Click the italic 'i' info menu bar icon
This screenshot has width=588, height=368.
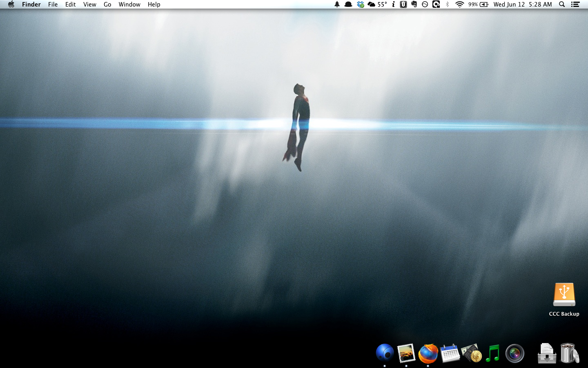393,4
